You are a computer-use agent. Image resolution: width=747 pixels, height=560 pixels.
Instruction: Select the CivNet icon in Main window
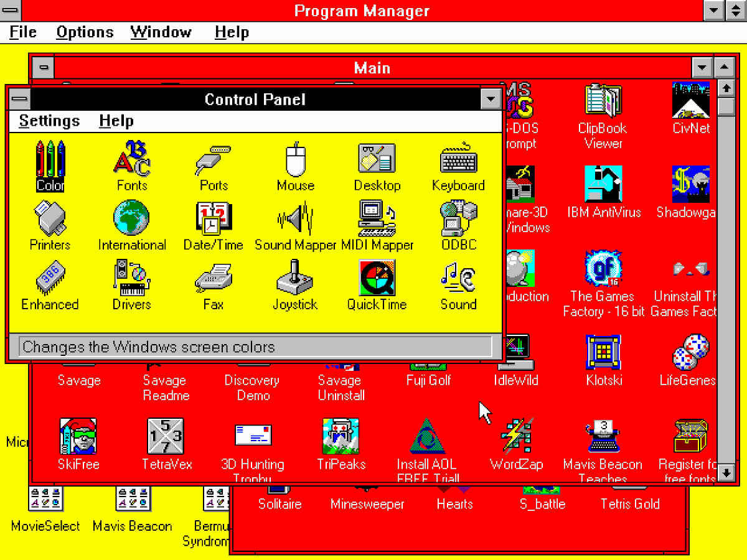tap(691, 100)
